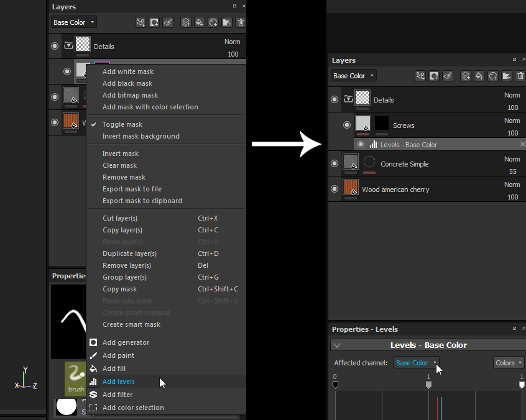Hide the Concrete Simple layer in right panel

[x=335, y=163]
